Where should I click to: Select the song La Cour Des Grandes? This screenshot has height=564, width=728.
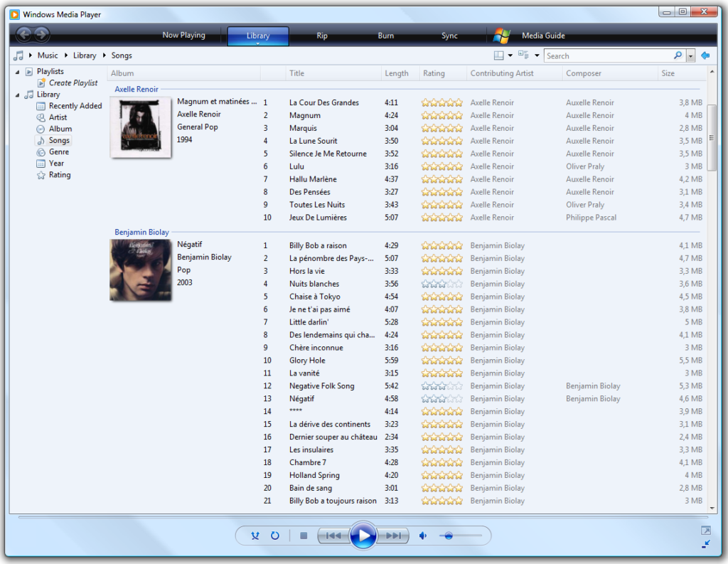click(324, 102)
